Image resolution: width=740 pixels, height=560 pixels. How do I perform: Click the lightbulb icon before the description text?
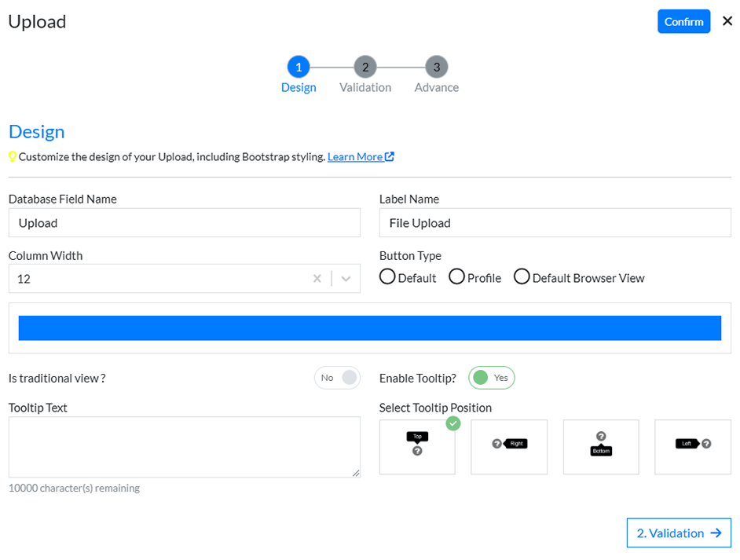(13, 156)
